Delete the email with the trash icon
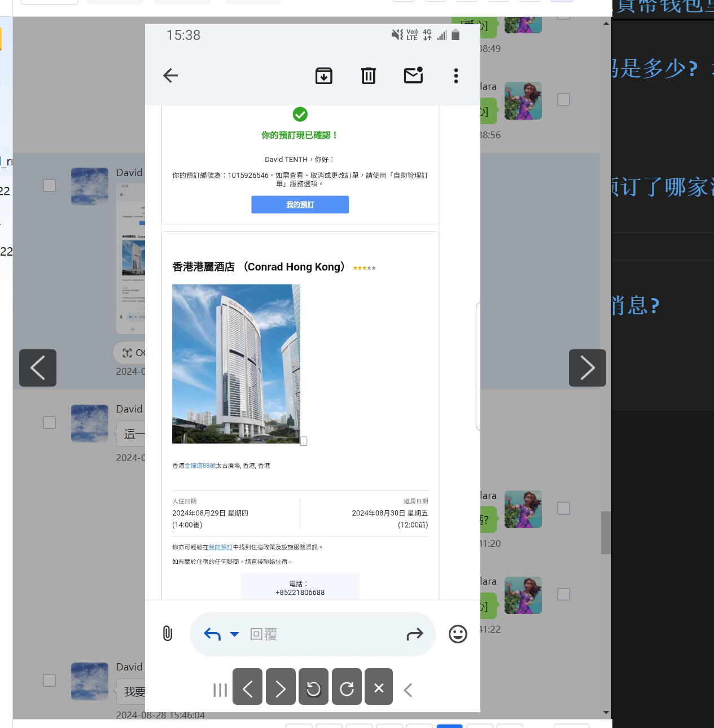 369,76
